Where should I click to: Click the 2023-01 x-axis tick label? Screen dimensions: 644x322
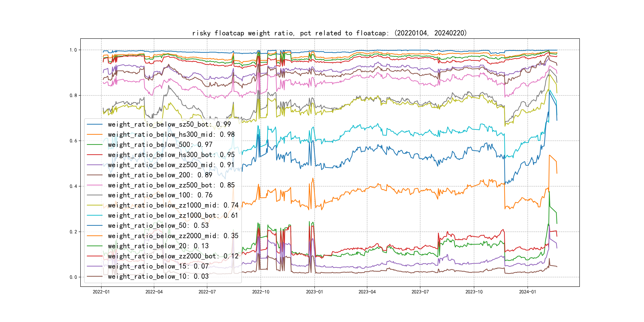click(x=314, y=292)
